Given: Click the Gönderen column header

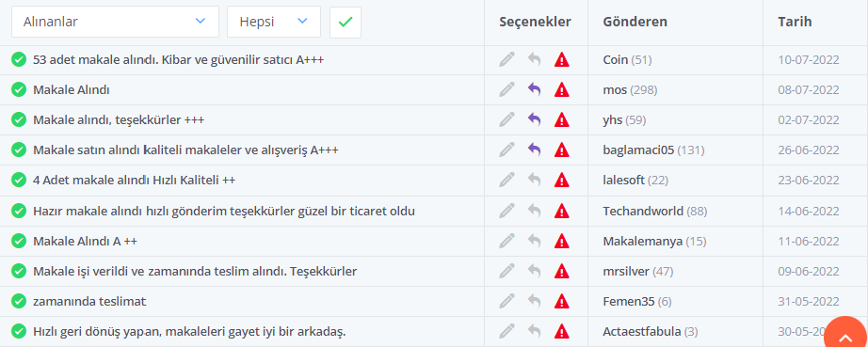Looking at the screenshot, I should pos(635,23).
